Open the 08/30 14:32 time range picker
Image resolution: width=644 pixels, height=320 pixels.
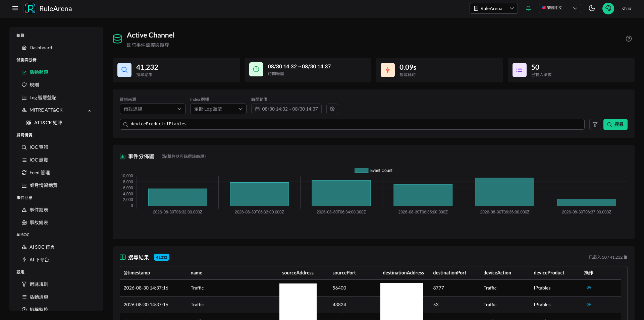point(286,109)
